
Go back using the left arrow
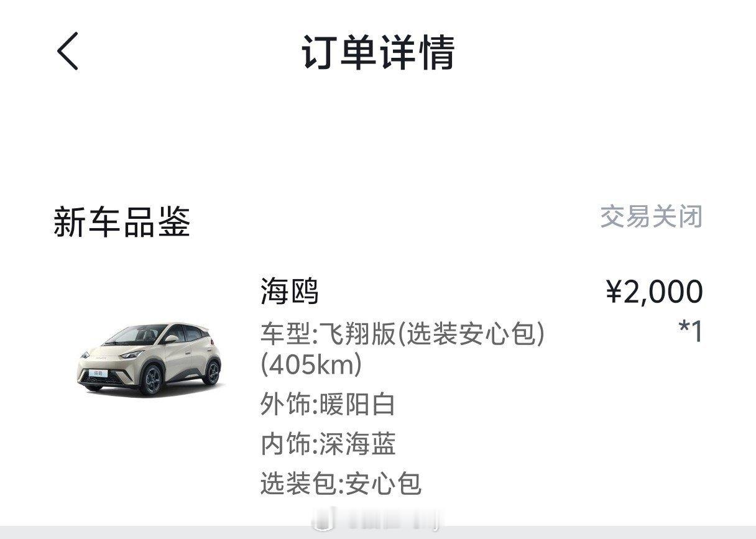[x=68, y=52]
